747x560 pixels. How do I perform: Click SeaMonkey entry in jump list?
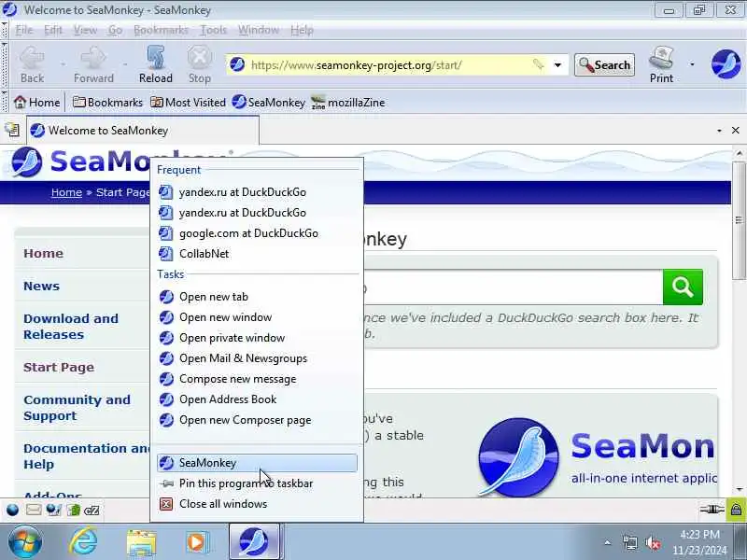coord(258,462)
